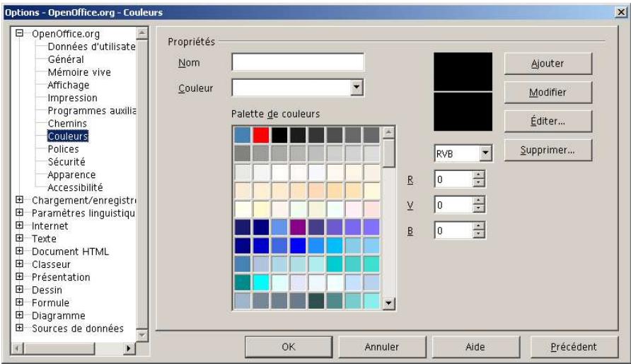This screenshot has width=631, height=364.
Task: Click into the R value field
Action: [453, 180]
